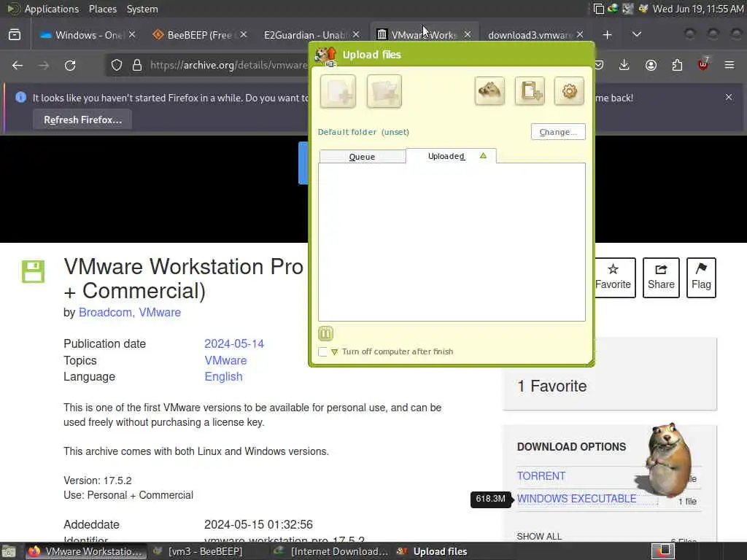Open VMware author link
The image size is (747, 560).
(160, 312)
